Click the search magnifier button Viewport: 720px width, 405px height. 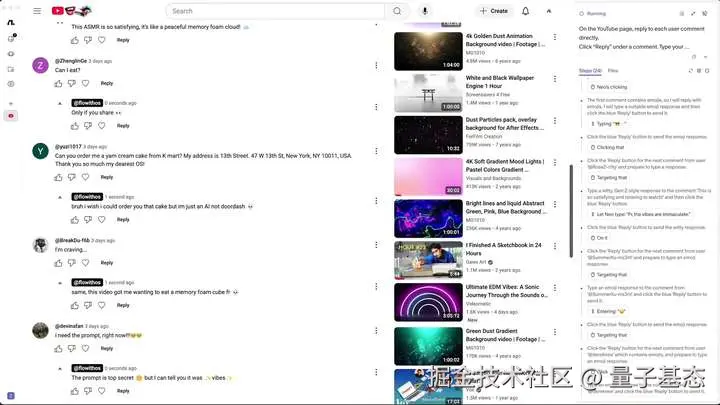click(x=397, y=11)
